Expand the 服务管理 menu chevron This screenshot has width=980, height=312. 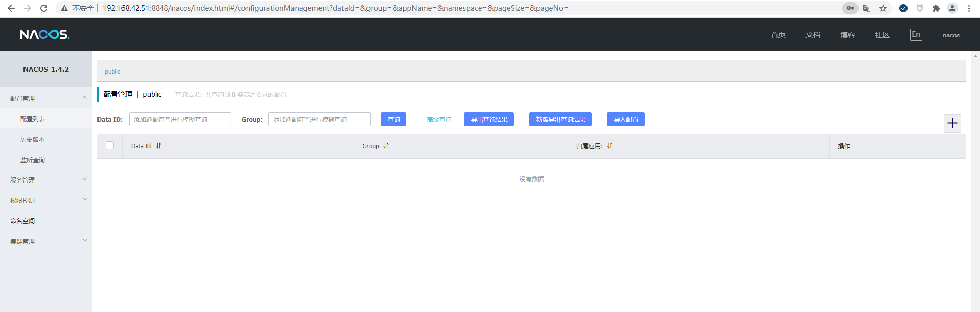click(x=85, y=179)
